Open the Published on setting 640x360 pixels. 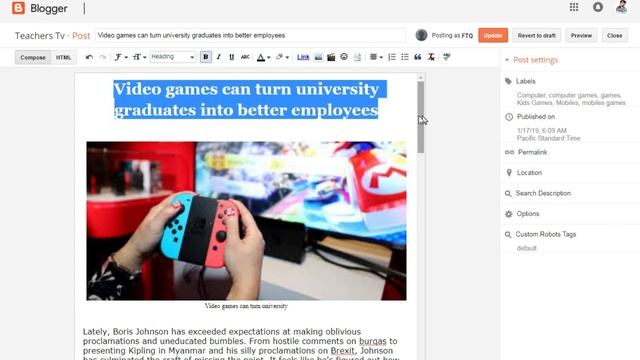pos(536,117)
